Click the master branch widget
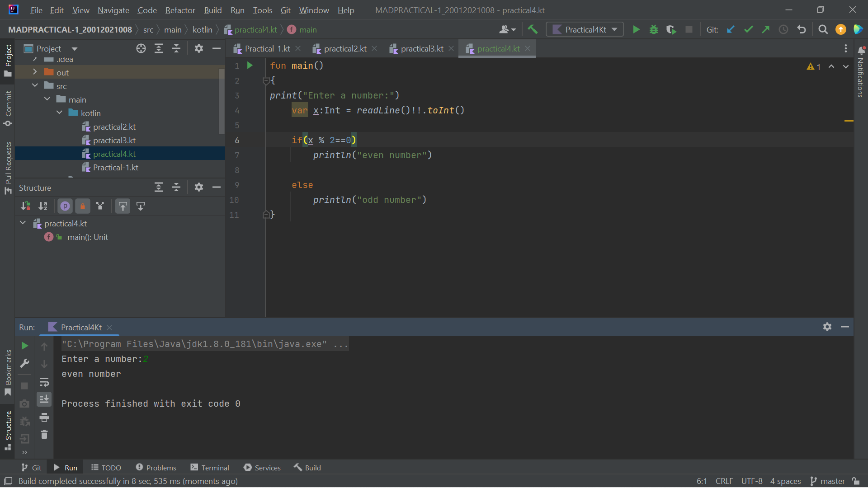868x488 pixels. (x=828, y=481)
